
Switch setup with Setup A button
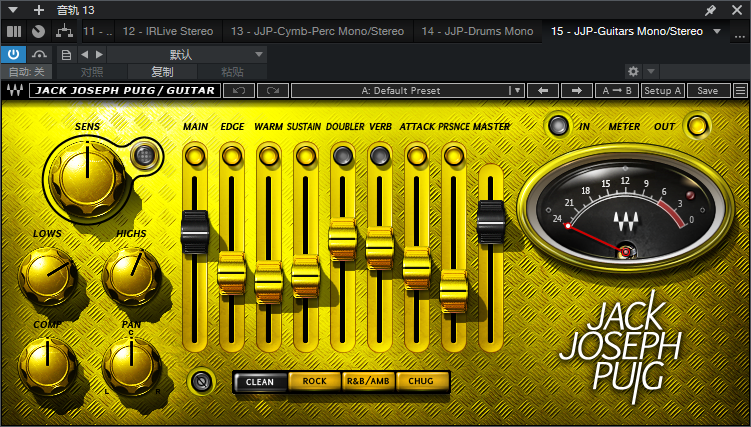662,90
